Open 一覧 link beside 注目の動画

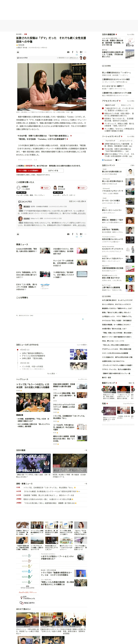pos(86,450)
